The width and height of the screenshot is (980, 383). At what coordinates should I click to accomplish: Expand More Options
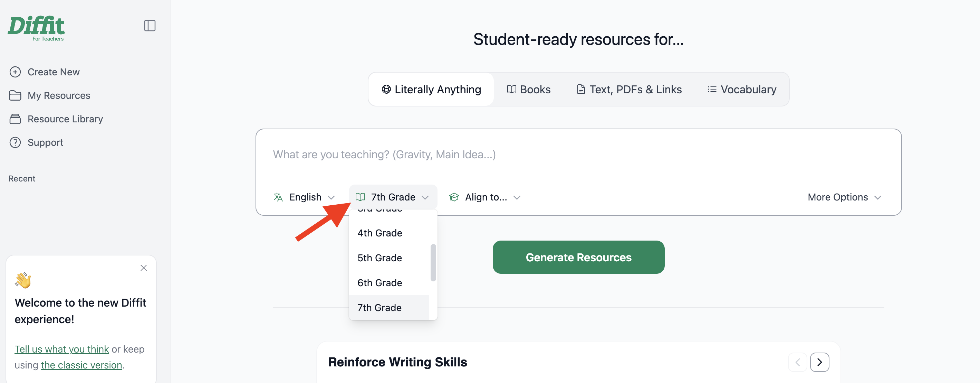[845, 197]
